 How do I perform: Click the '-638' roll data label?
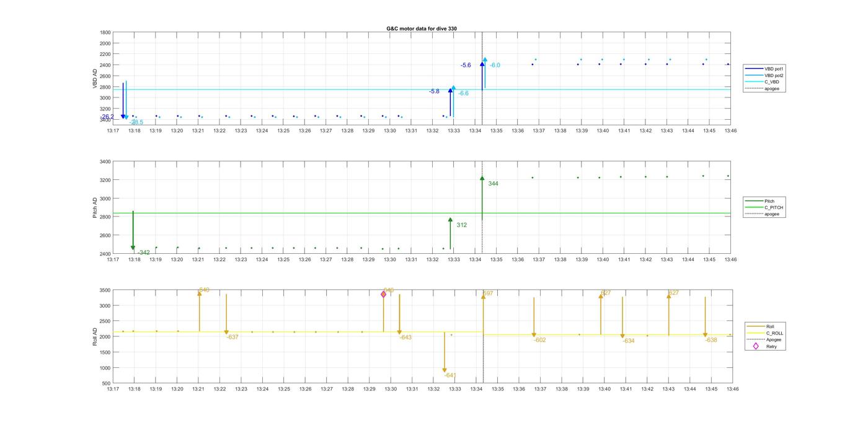(711, 340)
